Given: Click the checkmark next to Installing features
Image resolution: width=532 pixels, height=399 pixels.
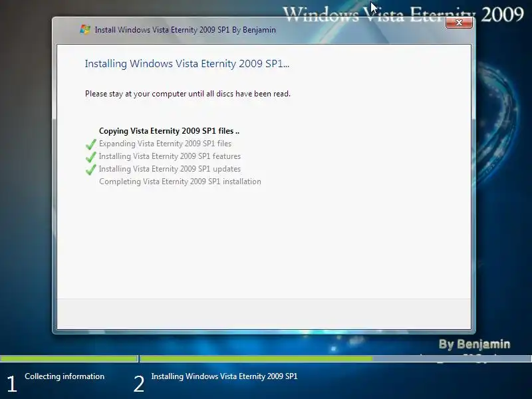Looking at the screenshot, I should [x=91, y=157].
